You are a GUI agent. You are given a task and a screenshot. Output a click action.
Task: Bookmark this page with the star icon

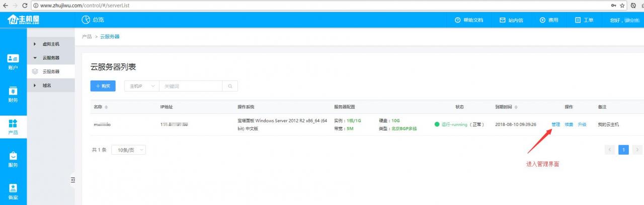pyautogui.click(x=623, y=5)
